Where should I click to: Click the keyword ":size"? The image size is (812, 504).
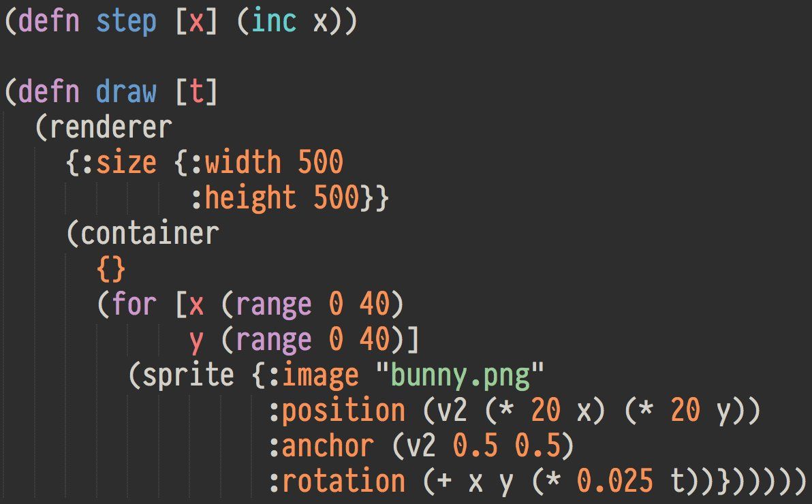tap(119, 163)
